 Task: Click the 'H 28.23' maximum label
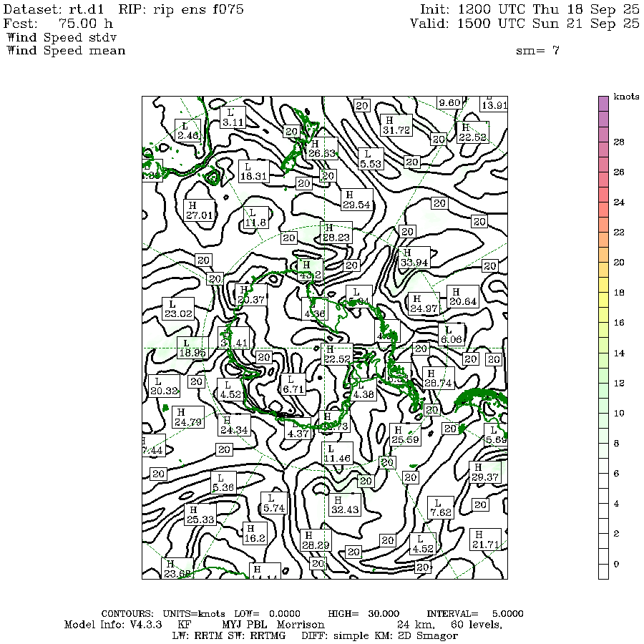coord(336,233)
